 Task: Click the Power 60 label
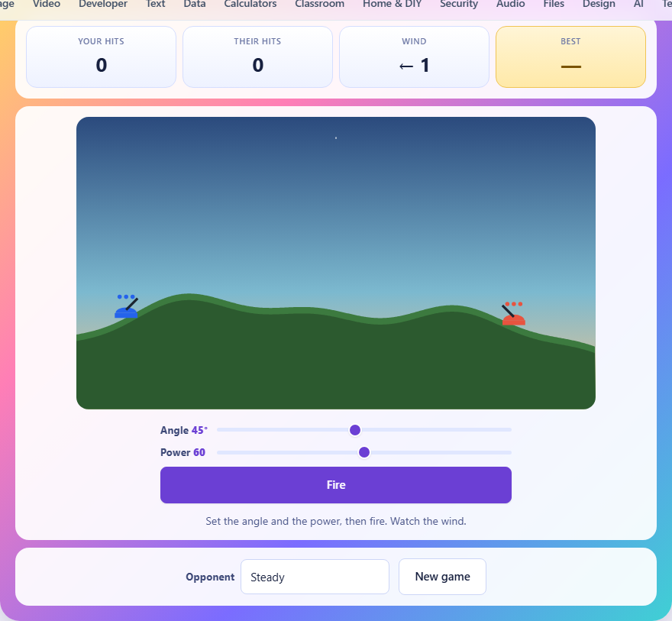click(x=183, y=452)
